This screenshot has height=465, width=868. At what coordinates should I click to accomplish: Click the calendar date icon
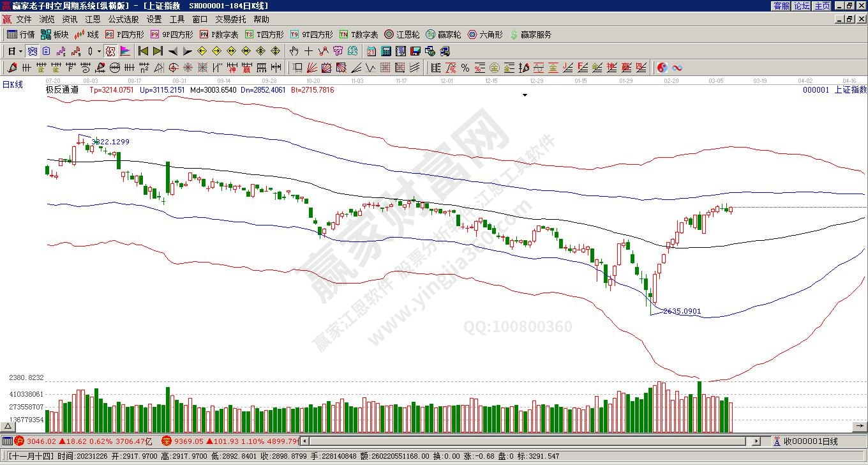click(x=371, y=51)
